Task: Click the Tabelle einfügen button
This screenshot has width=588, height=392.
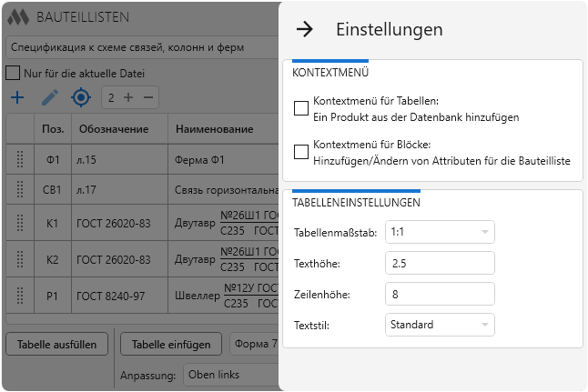Action: [x=171, y=344]
